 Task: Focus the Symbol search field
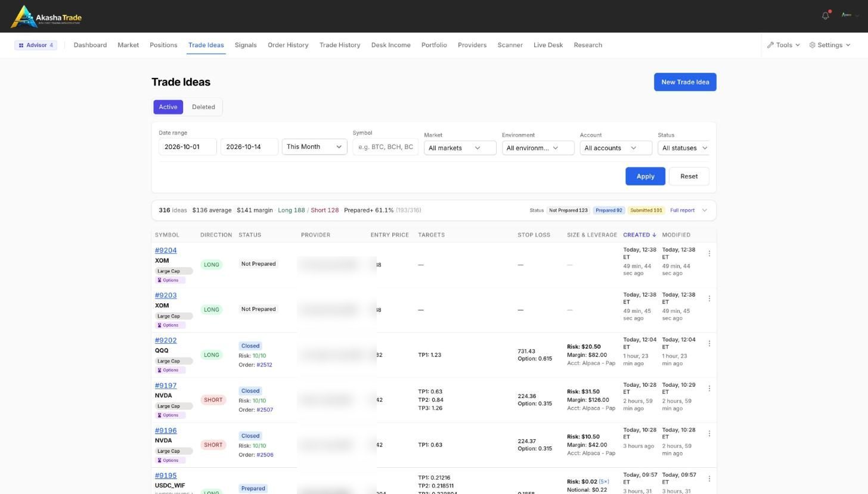pos(386,147)
